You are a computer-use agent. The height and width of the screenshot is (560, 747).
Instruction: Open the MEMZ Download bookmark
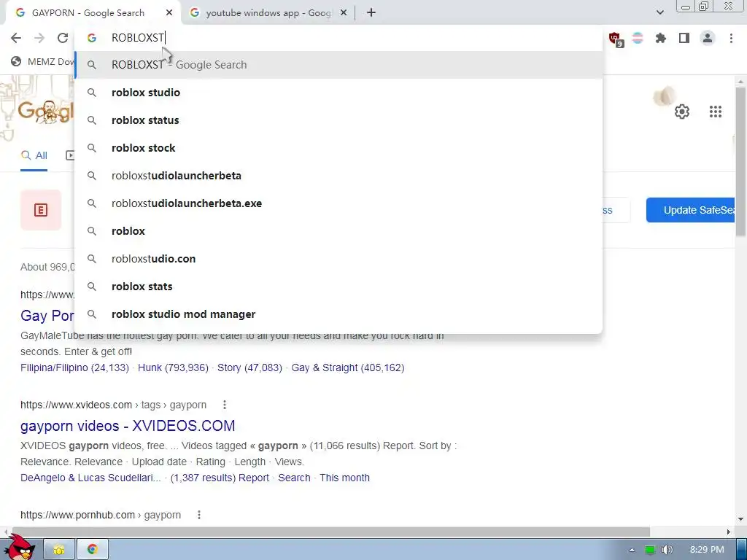click(43, 61)
